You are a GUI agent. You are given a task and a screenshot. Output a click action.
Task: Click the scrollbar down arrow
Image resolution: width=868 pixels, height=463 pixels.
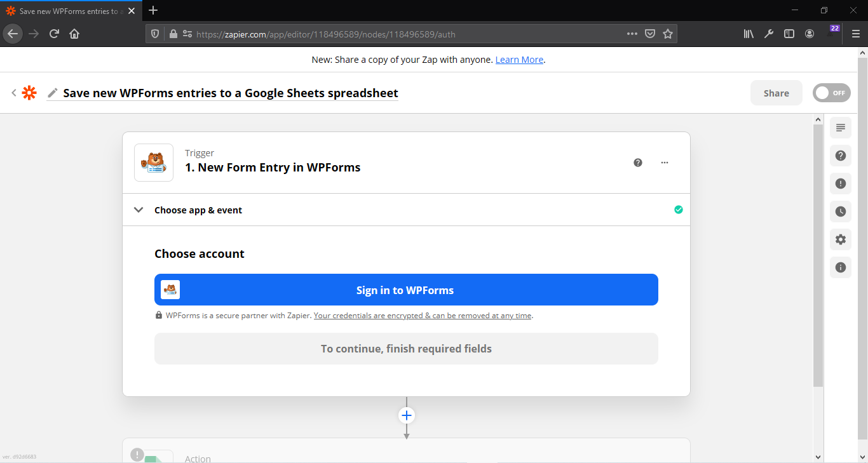point(818,457)
